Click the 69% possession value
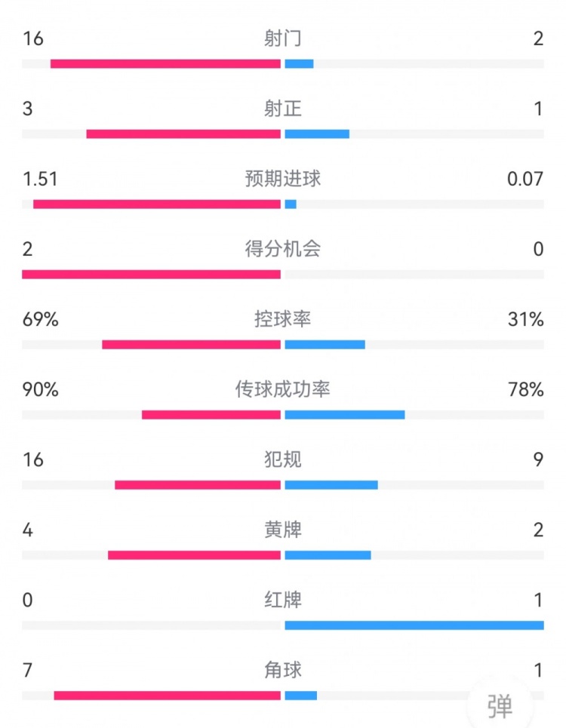The image size is (566, 728). point(40,319)
